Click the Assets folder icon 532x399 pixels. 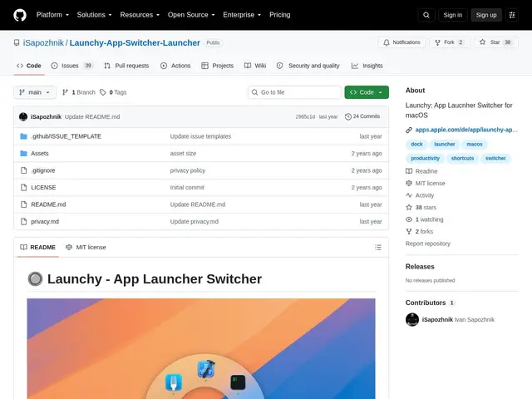(x=23, y=153)
